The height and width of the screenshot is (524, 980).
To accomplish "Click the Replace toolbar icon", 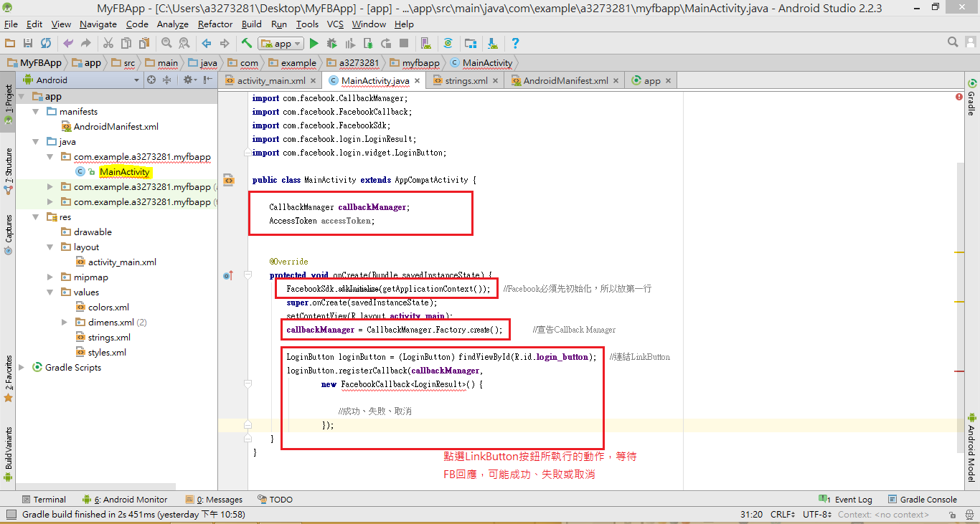I will pos(184,44).
